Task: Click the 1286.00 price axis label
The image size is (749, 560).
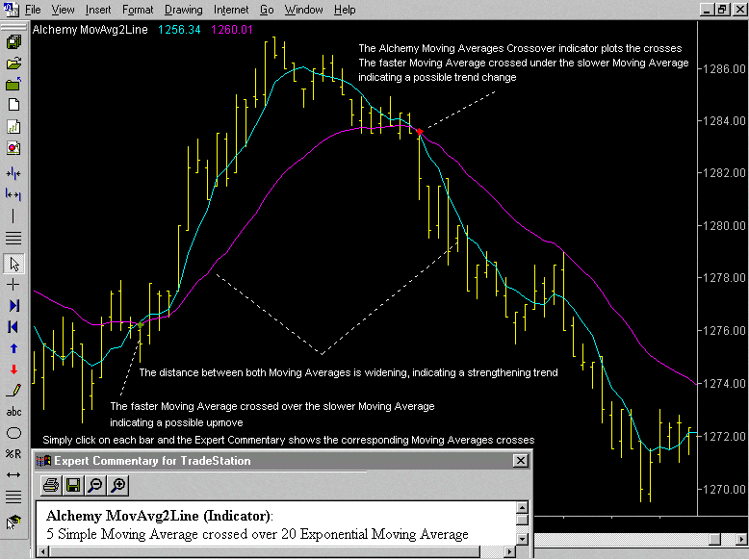Action: coord(724,69)
